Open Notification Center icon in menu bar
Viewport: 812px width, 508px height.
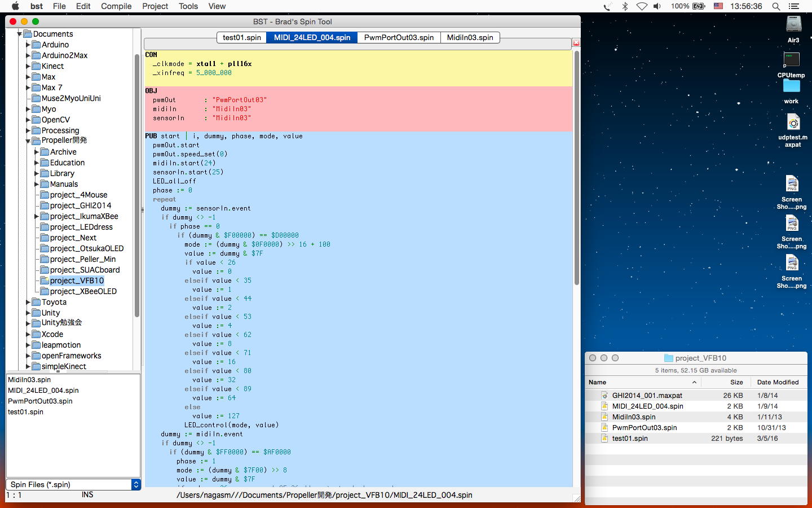click(x=794, y=6)
